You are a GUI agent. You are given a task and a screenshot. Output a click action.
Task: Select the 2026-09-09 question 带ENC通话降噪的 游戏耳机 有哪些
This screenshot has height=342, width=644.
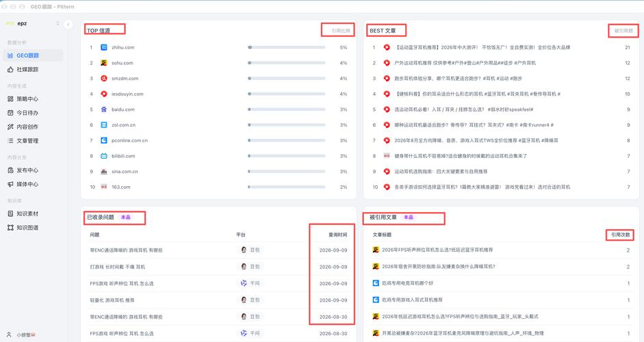126,250
